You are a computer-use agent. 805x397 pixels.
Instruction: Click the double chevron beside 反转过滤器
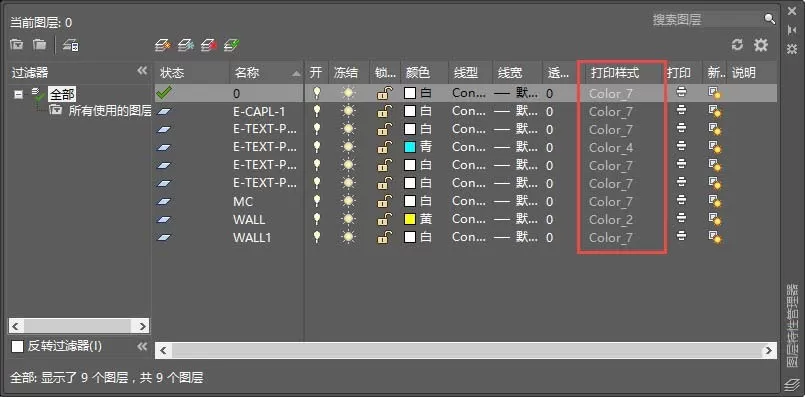pos(142,347)
